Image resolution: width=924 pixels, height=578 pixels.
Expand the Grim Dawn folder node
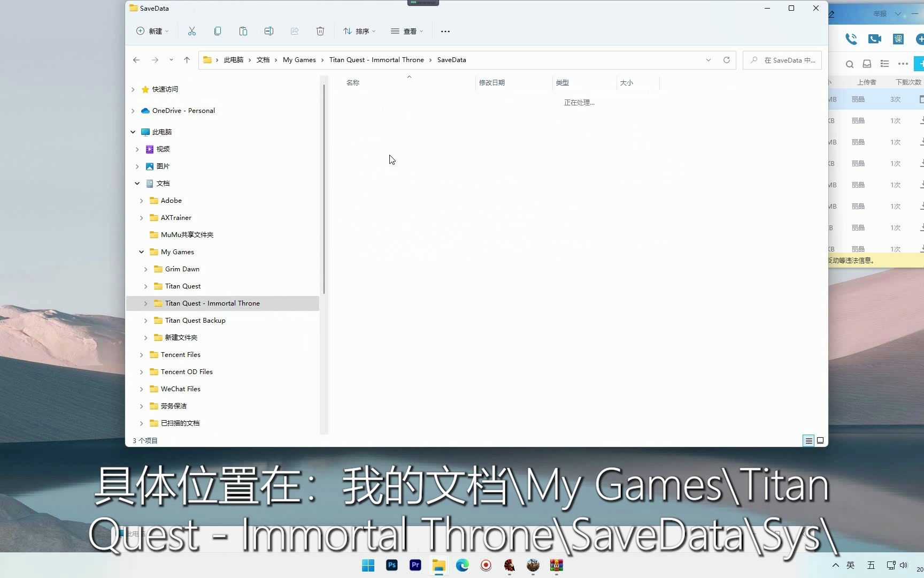(146, 269)
